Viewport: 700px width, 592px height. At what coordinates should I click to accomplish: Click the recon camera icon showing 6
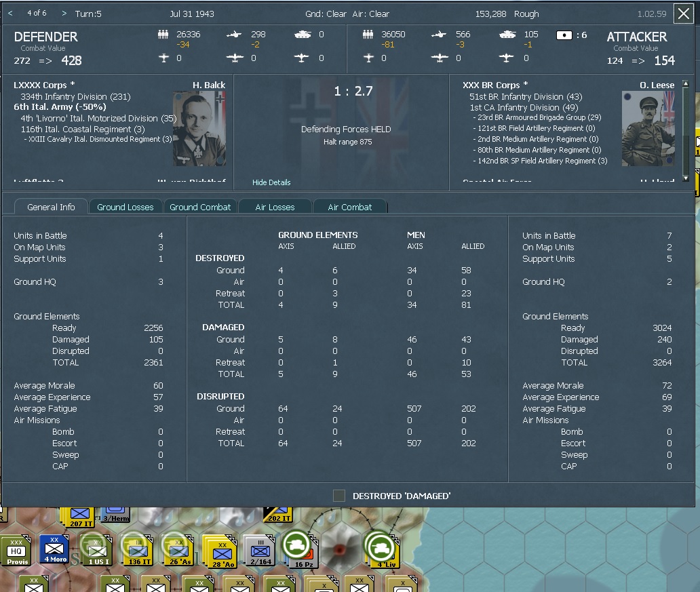pyautogui.click(x=563, y=34)
